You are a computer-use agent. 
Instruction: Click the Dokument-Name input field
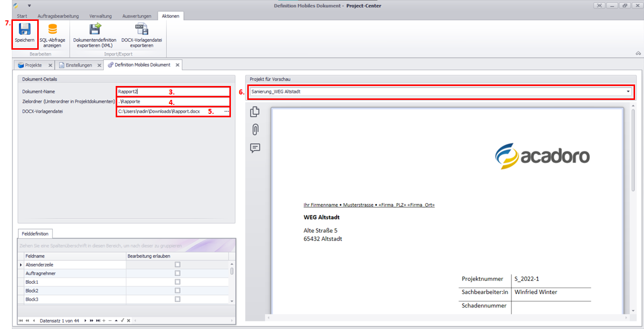click(x=173, y=91)
